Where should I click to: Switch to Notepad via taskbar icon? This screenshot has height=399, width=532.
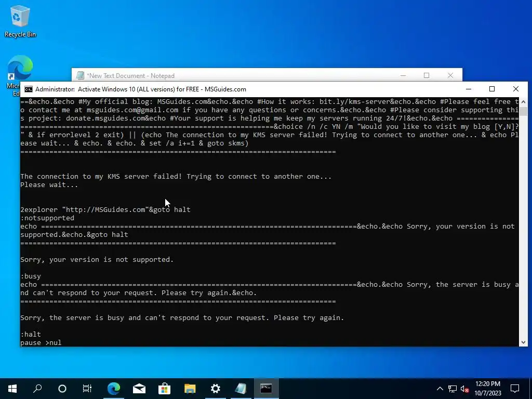point(241,389)
